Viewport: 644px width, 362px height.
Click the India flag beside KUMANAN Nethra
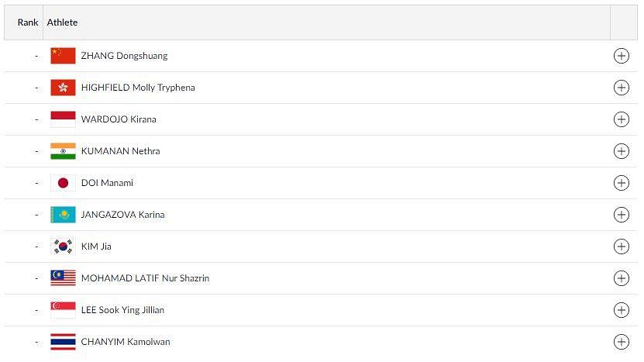click(63, 151)
